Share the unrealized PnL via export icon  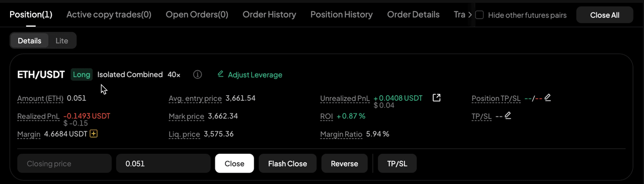tap(437, 98)
